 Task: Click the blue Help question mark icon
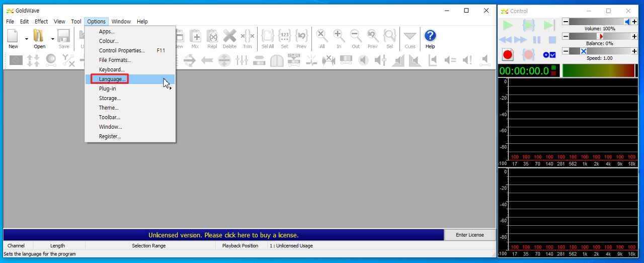pyautogui.click(x=430, y=36)
